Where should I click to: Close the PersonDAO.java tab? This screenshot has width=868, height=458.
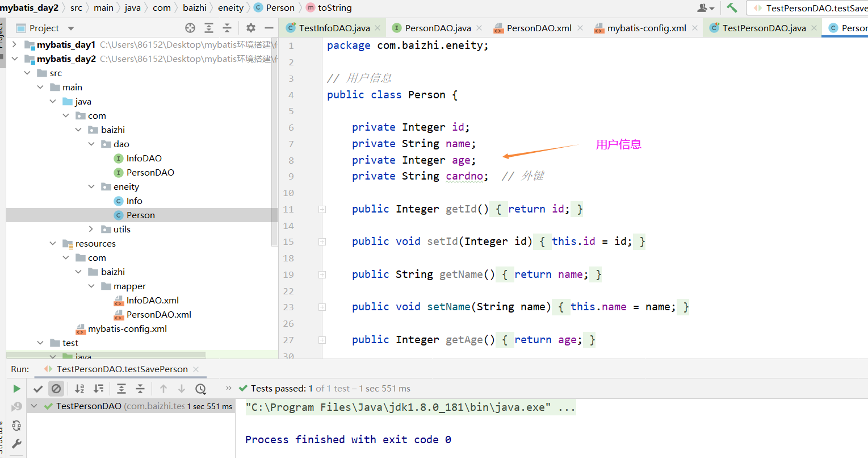pyautogui.click(x=479, y=28)
